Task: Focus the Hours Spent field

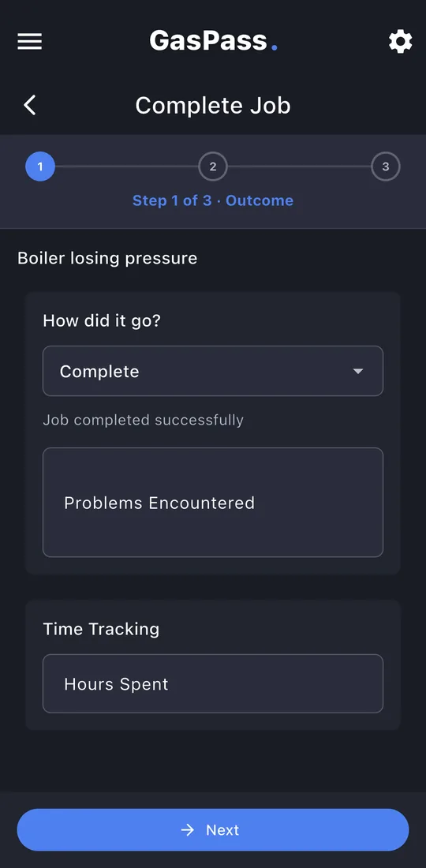Action: tap(213, 683)
